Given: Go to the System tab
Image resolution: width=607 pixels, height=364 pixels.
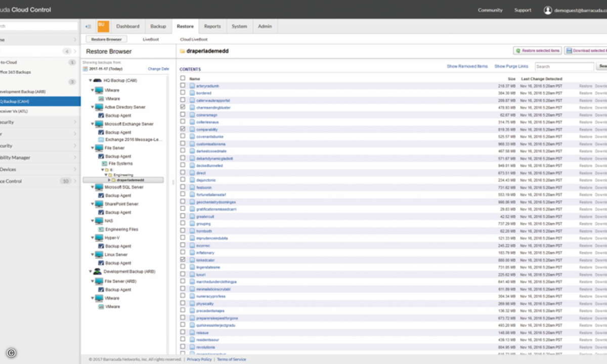Looking at the screenshot, I should (x=239, y=26).
